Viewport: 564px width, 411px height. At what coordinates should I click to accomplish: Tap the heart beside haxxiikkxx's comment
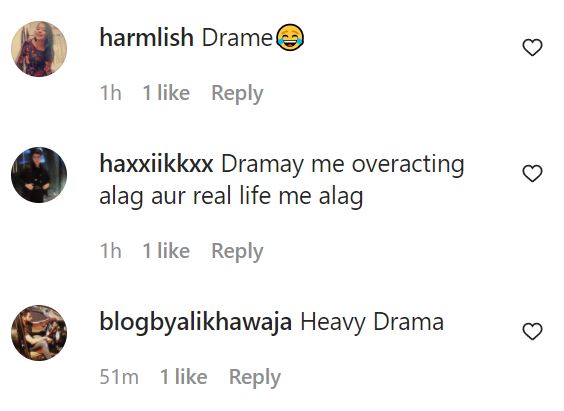pyautogui.click(x=532, y=173)
